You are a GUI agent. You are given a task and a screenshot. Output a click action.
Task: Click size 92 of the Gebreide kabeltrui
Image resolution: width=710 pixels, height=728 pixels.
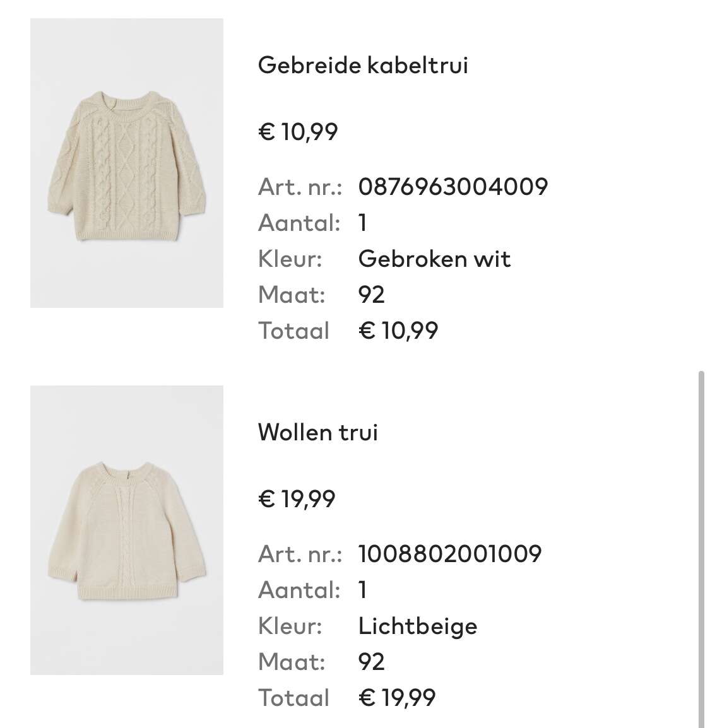pyautogui.click(x=371, y=295)
